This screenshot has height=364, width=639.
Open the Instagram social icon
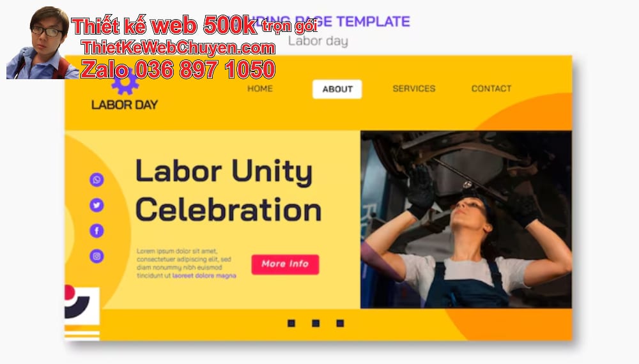[x=96, y=256]
